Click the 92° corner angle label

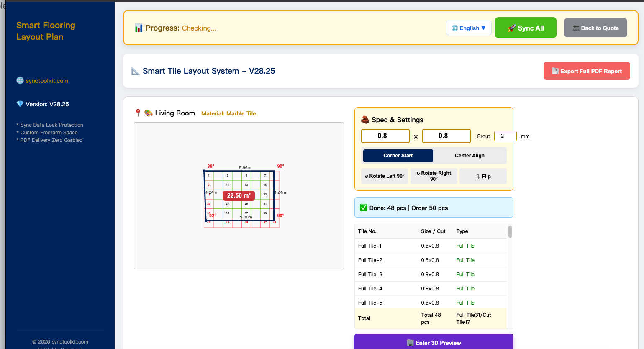tap(213, 216)
